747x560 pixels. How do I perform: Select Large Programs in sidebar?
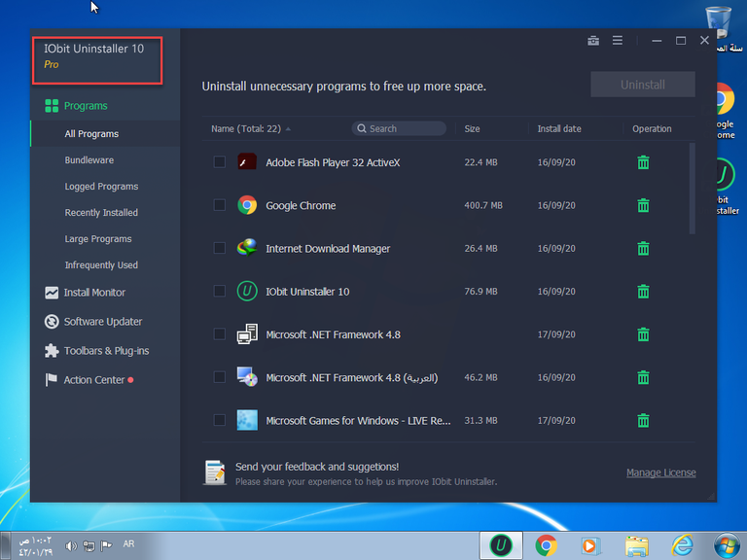98,238
